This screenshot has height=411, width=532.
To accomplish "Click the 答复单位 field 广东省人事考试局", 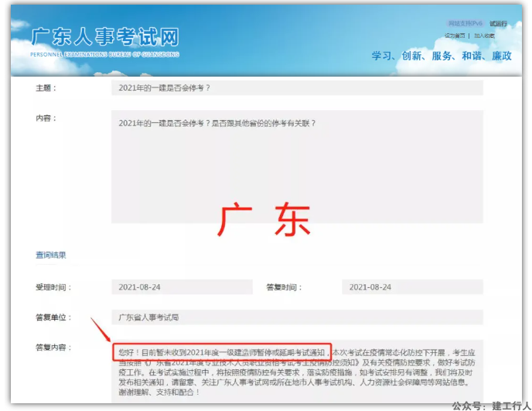I will pyautogui.click(x=297, y=317).
